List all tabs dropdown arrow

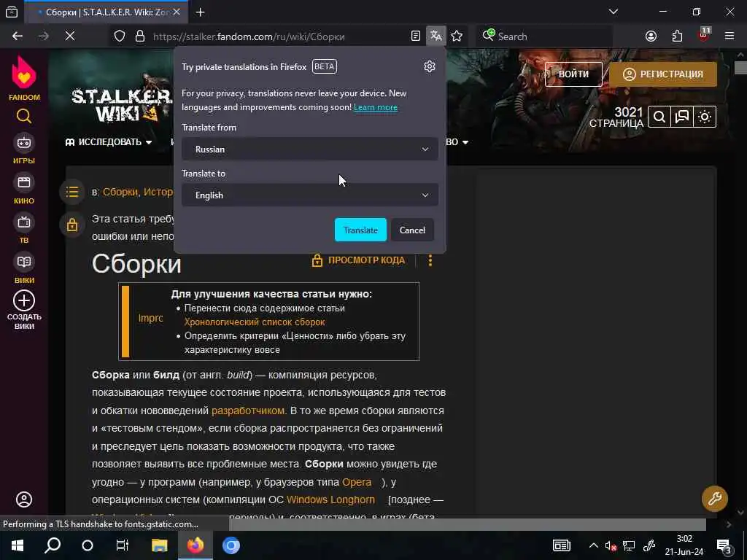tap(613, 12)
